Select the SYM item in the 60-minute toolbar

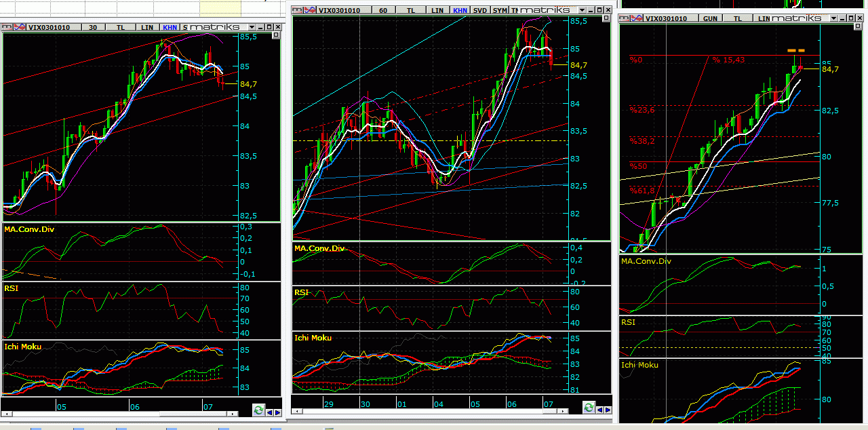coord(500,10)
